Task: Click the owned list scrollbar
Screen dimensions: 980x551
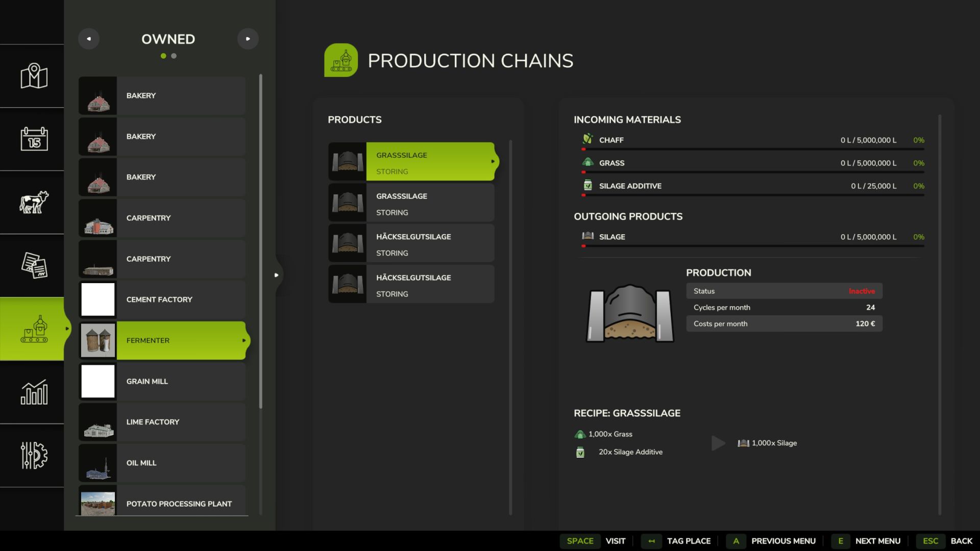Action: tap(261, 240)
